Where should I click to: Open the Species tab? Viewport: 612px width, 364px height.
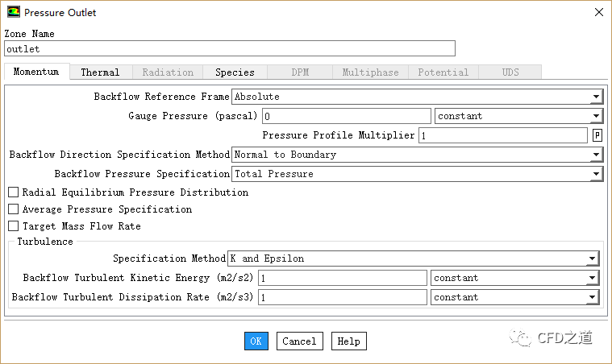pyautogui.click(x=235, y=72)
